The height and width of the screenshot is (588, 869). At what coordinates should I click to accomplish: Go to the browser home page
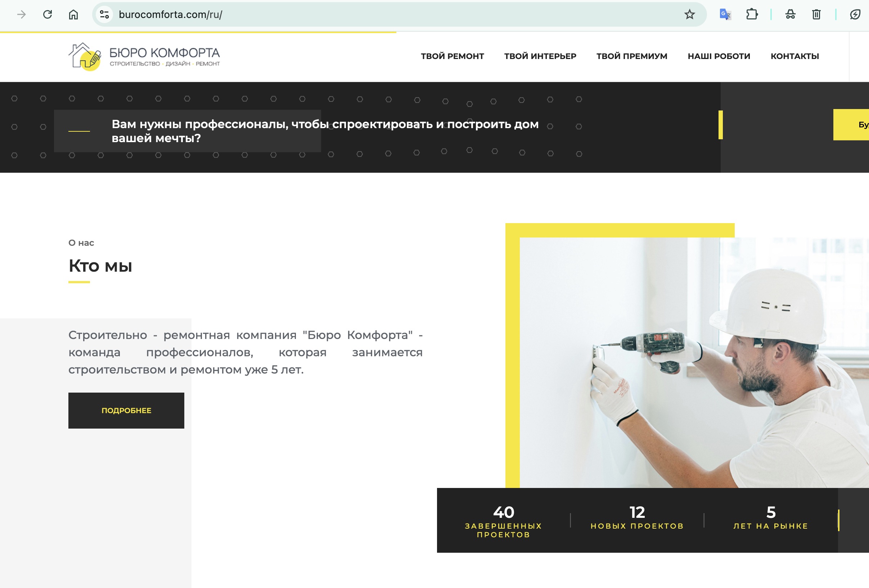(x=73, y=15)
